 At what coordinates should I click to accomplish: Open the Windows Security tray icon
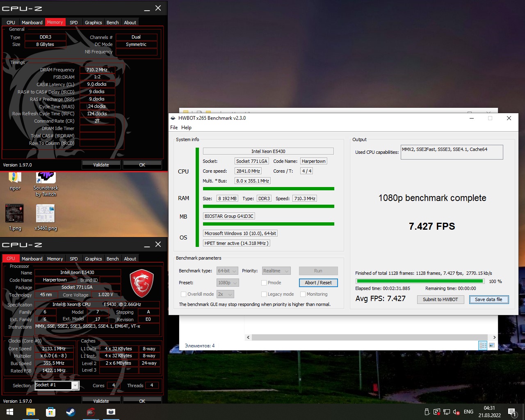pyautogui.click(x=437, y=412)
